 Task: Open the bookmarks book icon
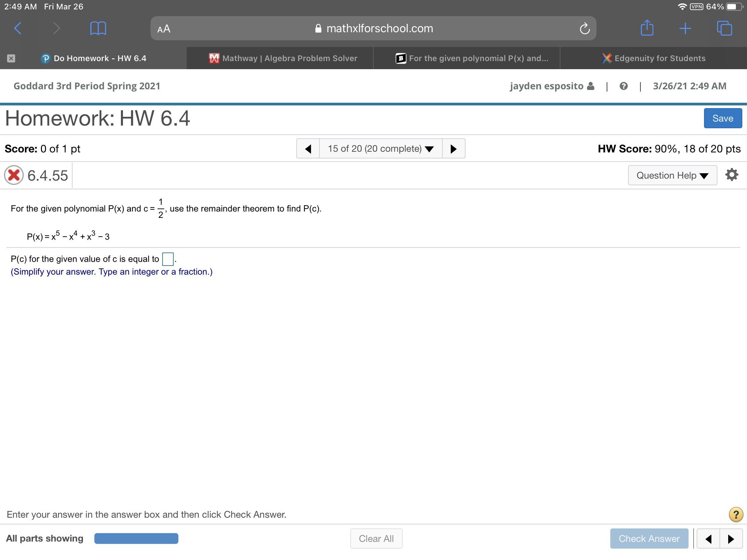pos(98,28)
